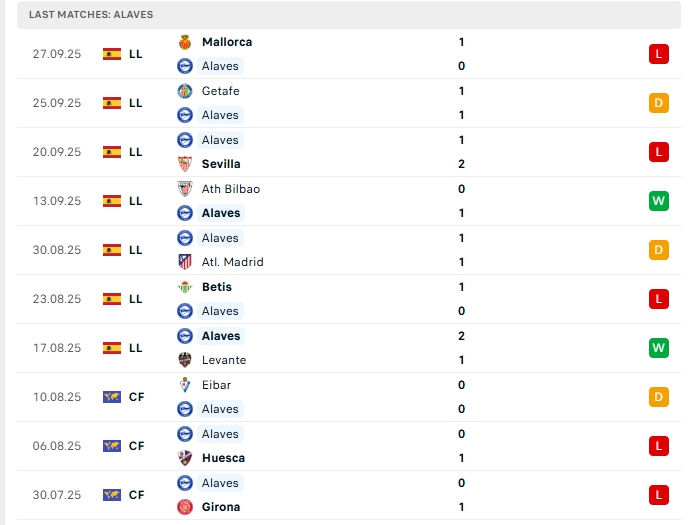This screenshot has width=690, height=525.
Task: Select the 30.08.25 Alaves vs Atl. Madrid row date
Action: coord(56,250)
